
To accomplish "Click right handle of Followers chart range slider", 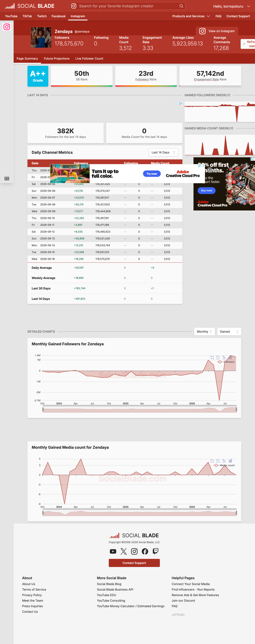I will tap(236, 409).
